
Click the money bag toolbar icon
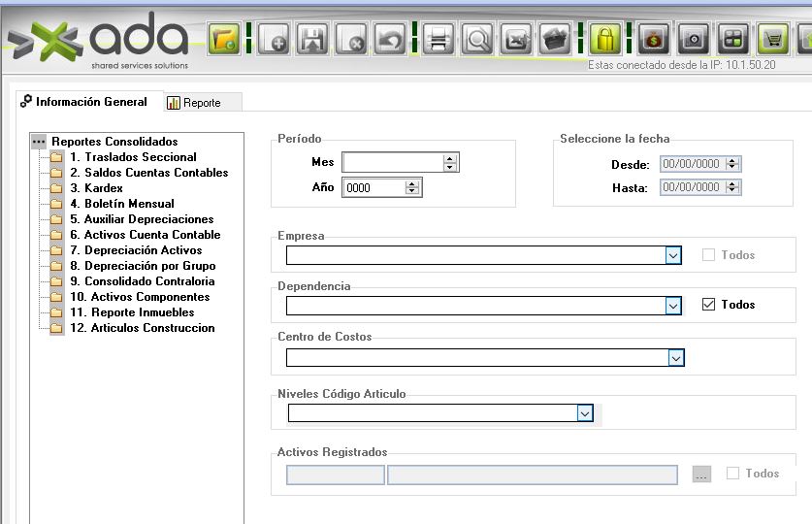653,41
